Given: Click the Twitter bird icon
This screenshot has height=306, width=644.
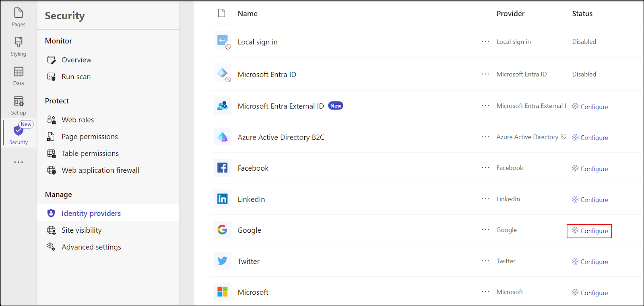Looking at the screenshot, I should (223, 261).
